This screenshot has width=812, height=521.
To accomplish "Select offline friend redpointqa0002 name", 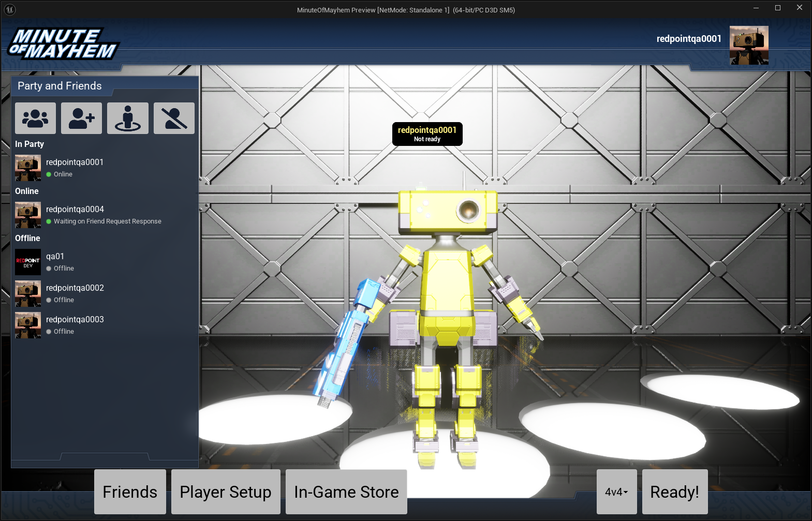I will tap(75, 288).
